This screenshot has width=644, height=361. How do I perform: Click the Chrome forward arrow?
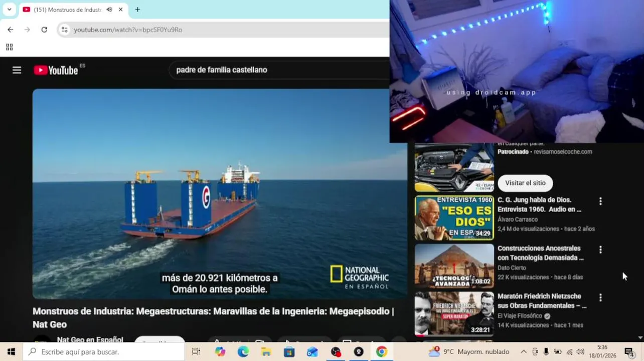point(27,30)
